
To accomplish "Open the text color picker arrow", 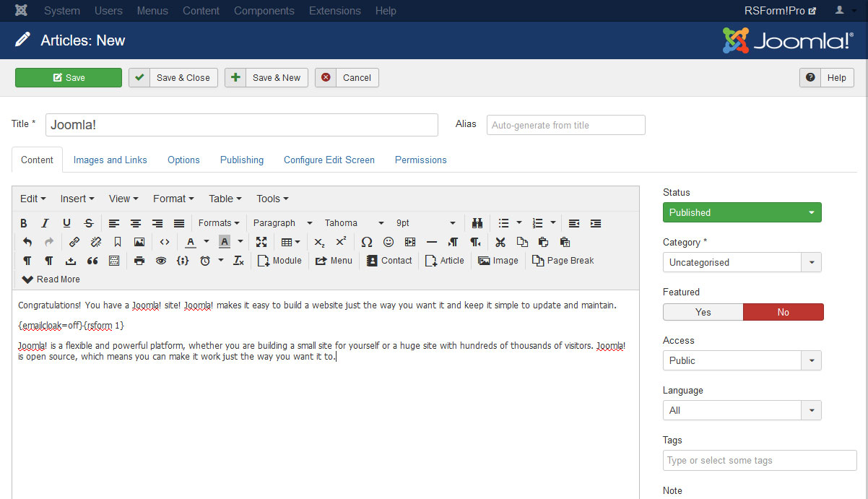I will pyautogui.click(x=207, y=242).
